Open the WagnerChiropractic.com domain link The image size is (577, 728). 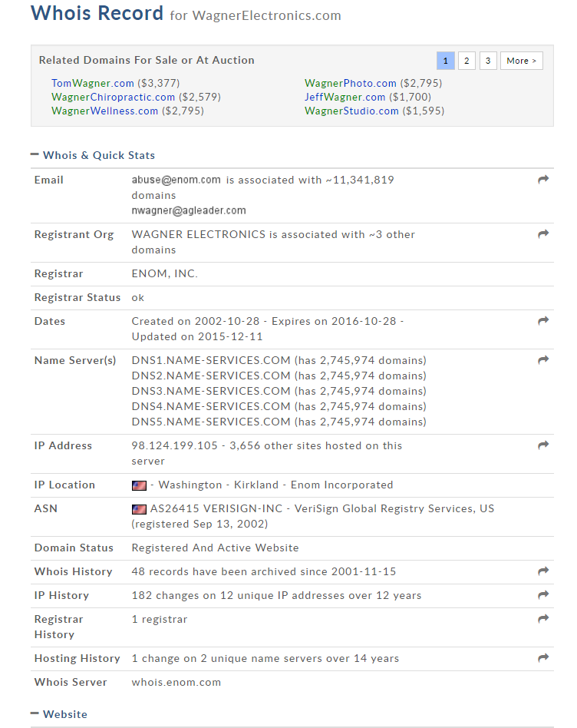(x=113, y=97)
